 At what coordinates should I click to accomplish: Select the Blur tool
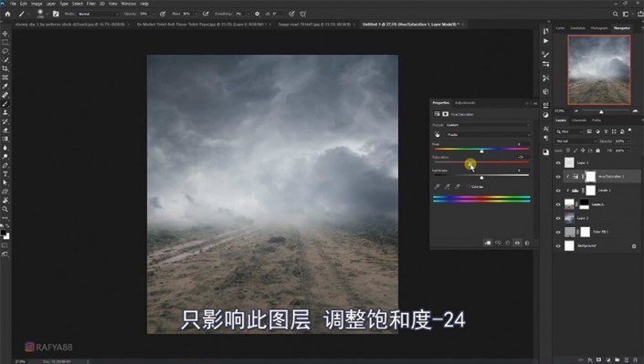pyautogui.click(x=5, y=148)
